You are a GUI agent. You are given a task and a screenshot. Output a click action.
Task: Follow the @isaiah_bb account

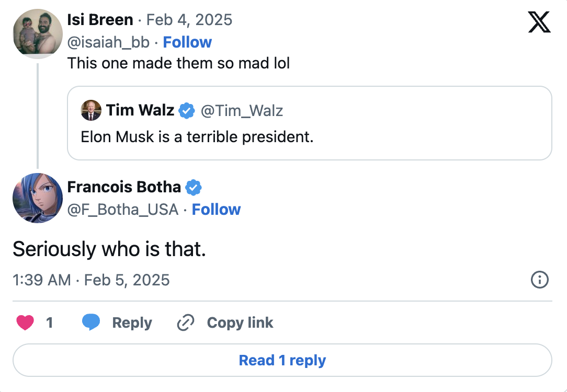coord(187,42)
